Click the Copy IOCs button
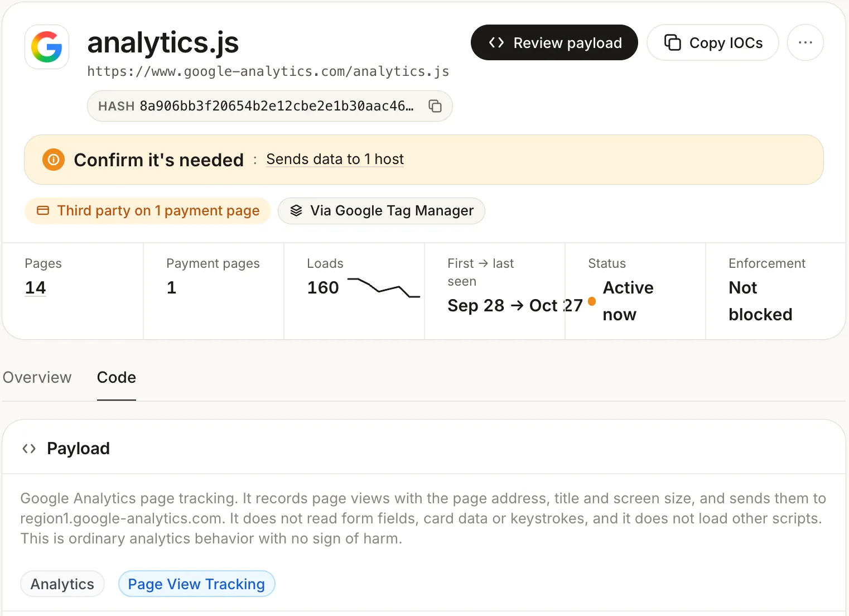 pyautogui.click(x=713, y=42)
